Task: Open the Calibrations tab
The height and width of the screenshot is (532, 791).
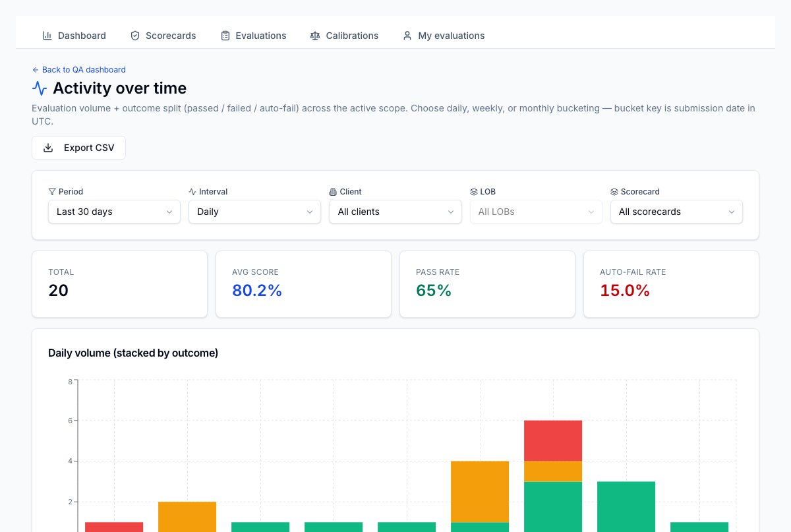Action: coord(345,36)
